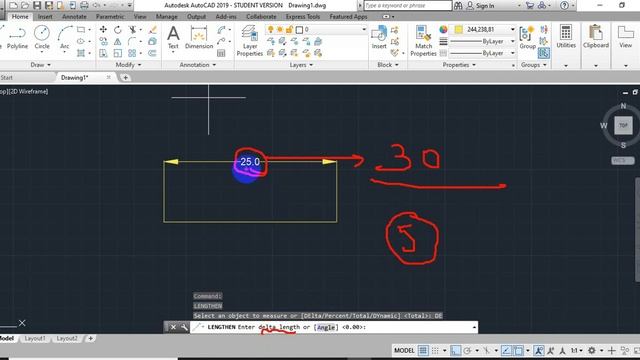Select the Hatch tool in Draw panel
640x360 pixels.
81,53
